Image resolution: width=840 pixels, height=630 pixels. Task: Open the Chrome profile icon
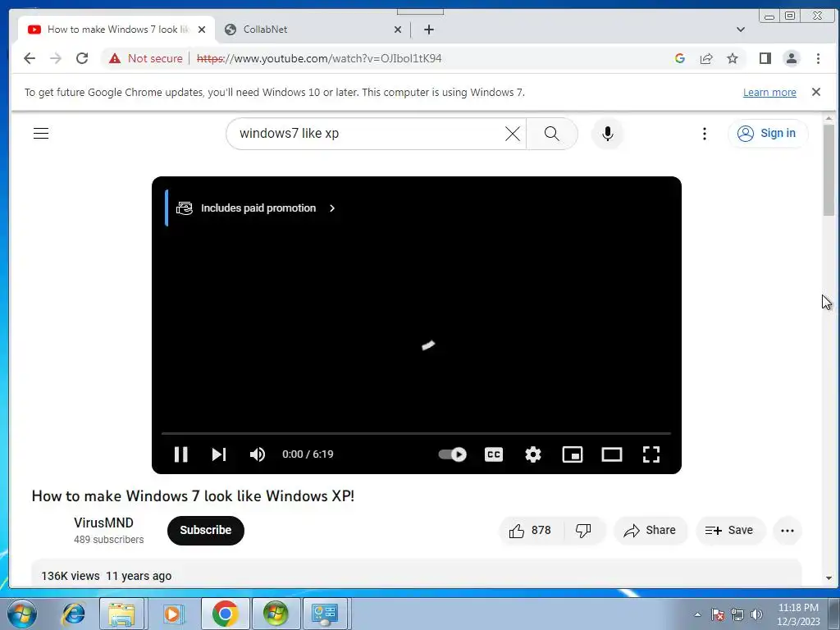792,58
